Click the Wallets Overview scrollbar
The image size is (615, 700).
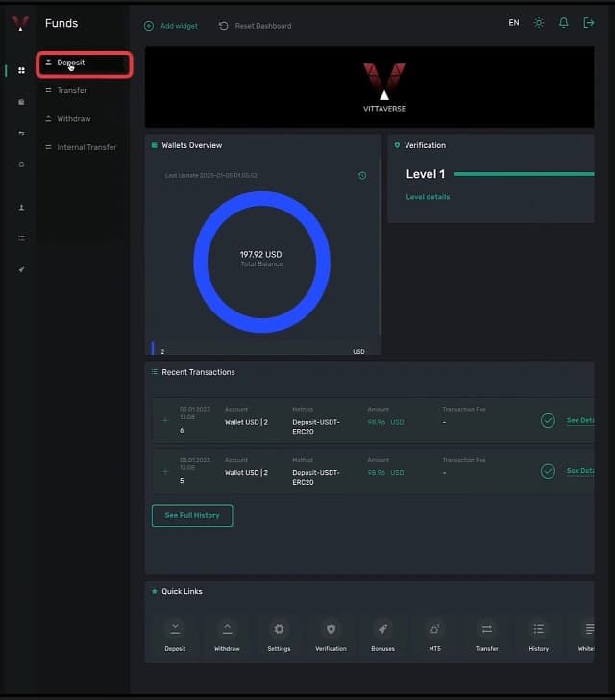(x=381, y=244)
